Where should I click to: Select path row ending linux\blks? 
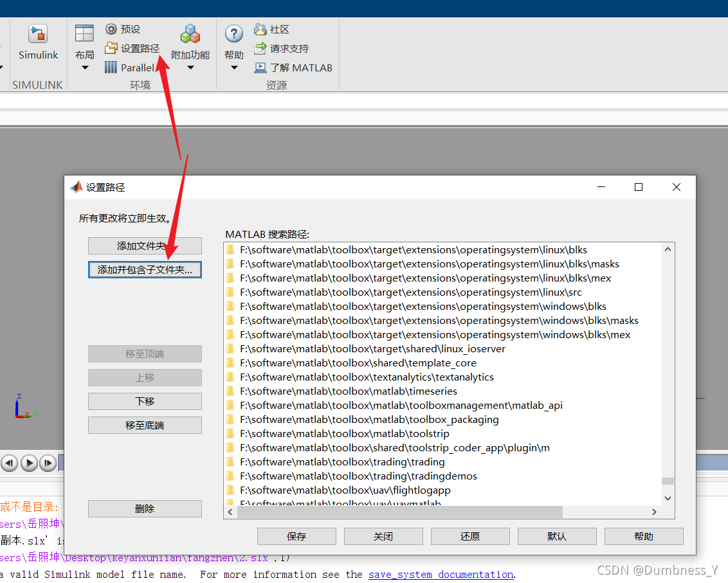point(443,250)
